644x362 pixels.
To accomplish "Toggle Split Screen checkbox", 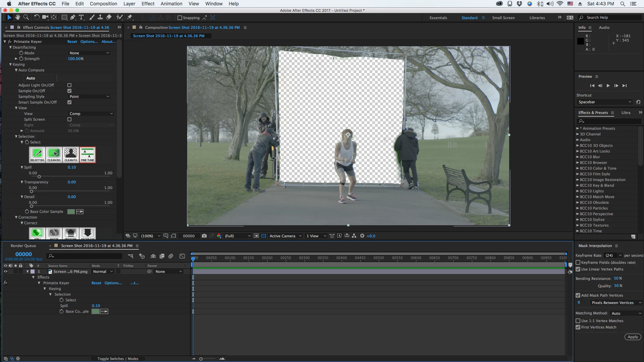I will 69,119.
